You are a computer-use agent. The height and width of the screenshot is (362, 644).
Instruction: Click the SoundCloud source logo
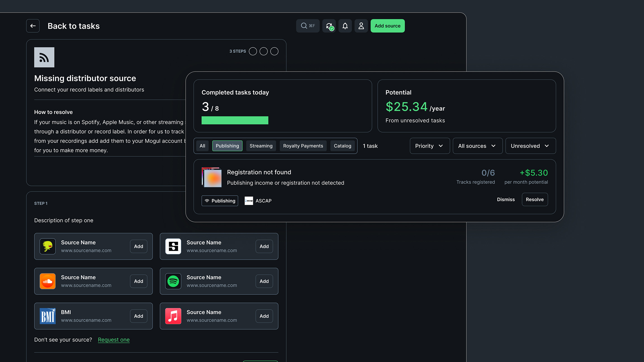[x=48, y=281]
